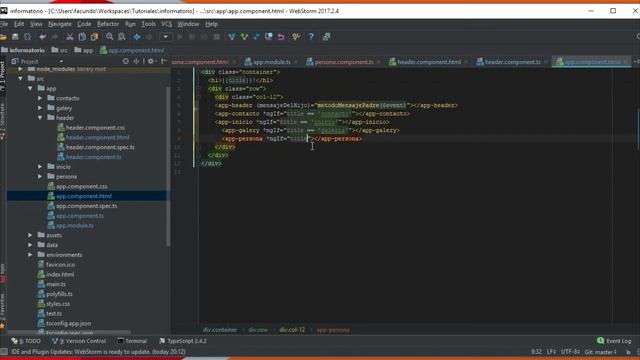
Task: Open the Window menu
Action: click(188, 24)
